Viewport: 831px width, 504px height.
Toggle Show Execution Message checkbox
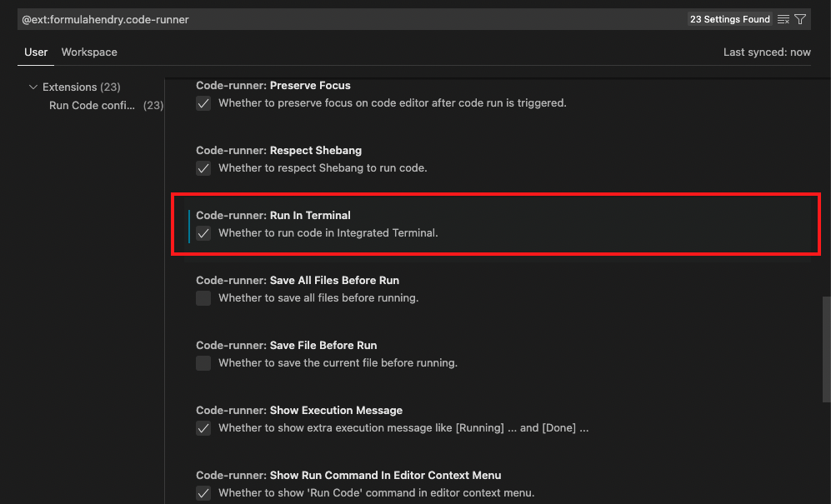tap(203, 428)
